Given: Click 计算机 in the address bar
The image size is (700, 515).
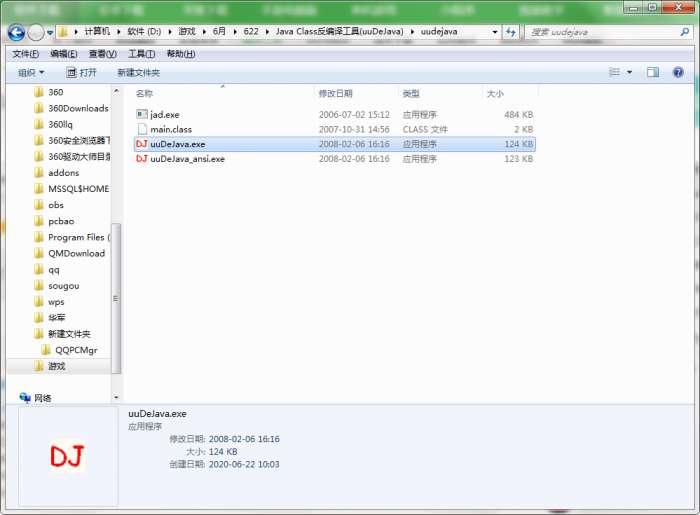Looking at the screenshot, I should tap(97, 31).
